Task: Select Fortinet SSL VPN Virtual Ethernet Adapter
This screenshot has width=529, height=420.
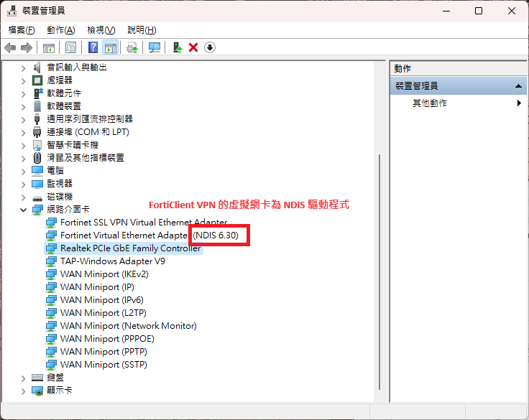Action: [x=143, y=223]
